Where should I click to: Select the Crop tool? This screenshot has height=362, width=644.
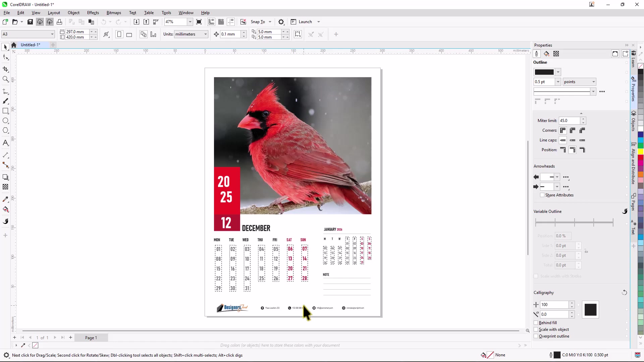[5, 69]
